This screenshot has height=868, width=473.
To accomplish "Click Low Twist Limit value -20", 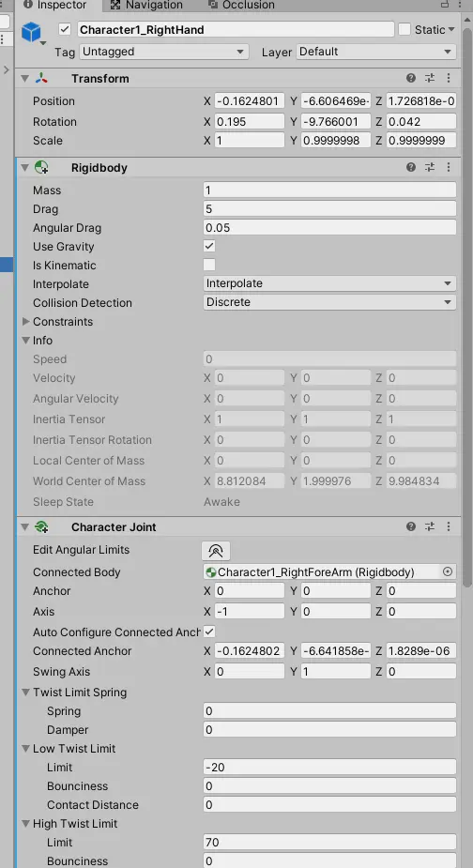I will [x=329, y=768].
